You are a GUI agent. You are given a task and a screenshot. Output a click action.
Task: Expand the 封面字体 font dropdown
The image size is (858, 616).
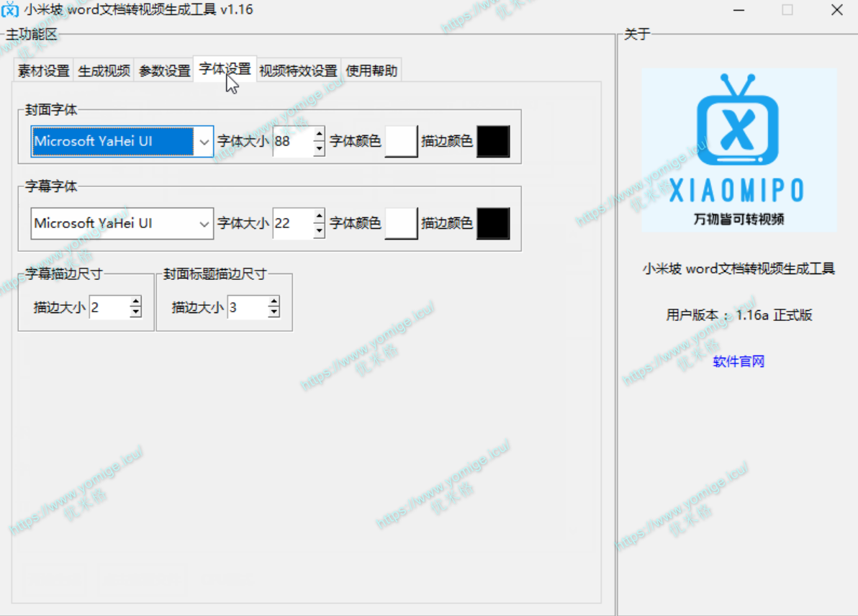coord(204,142)
